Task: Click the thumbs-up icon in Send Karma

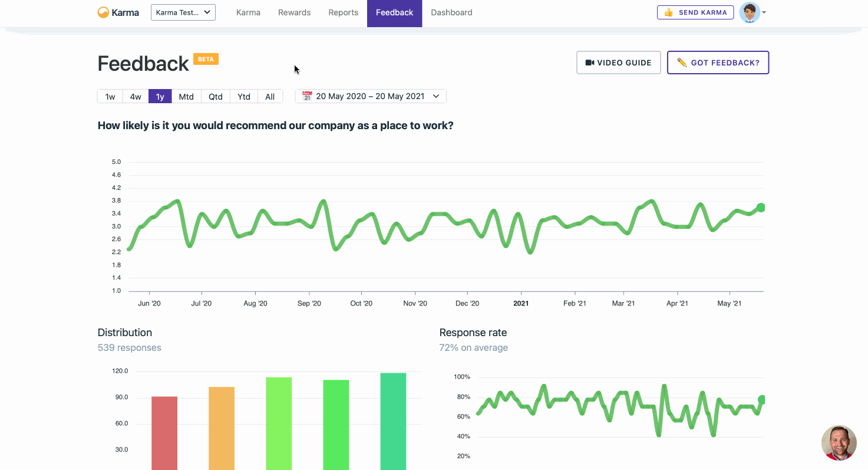Action: 668,12
